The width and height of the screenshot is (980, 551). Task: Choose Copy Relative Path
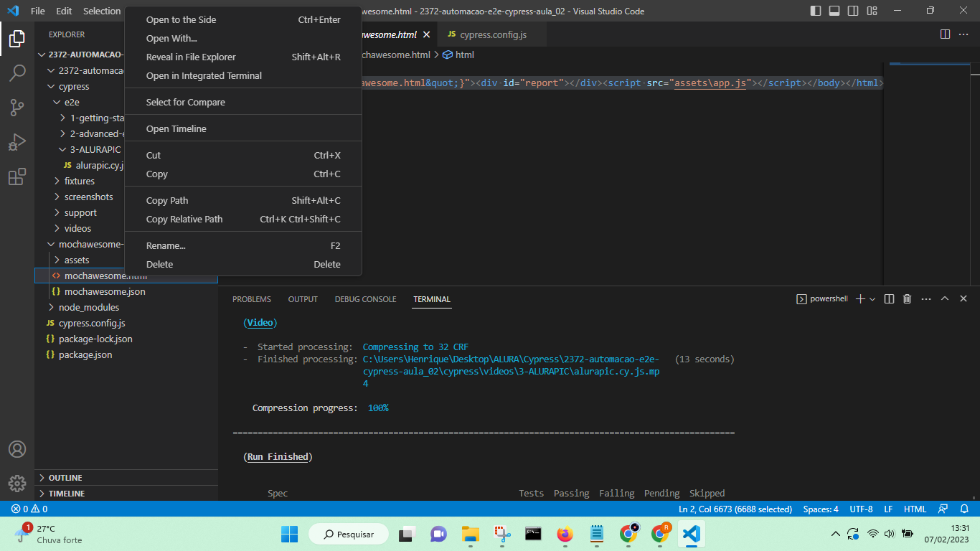point(243,219)
